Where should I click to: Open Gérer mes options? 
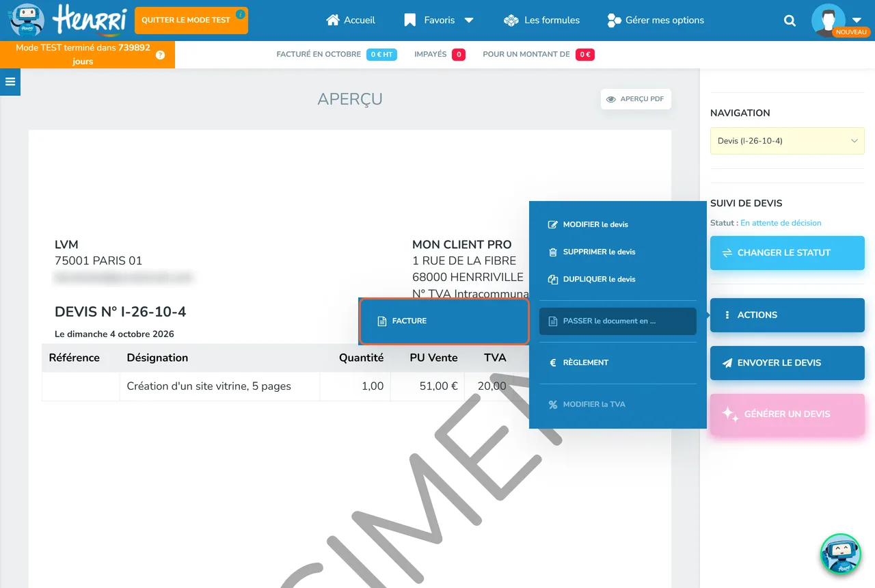coord(656,21)
